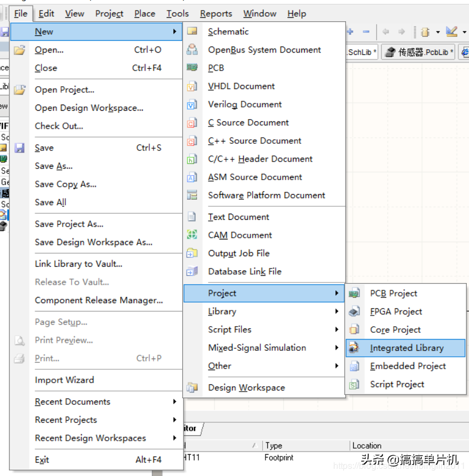Click the Integrated Library icon

click(354, 347)
